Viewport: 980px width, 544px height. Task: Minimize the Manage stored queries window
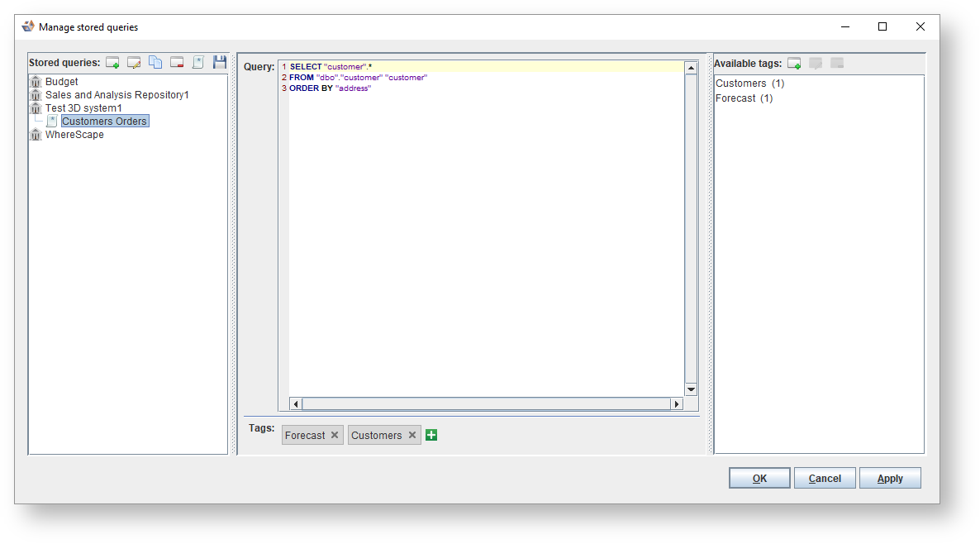click(845, 26)
